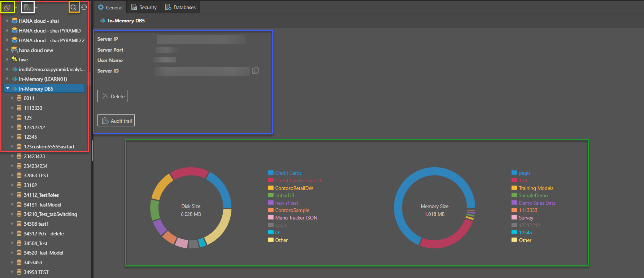Click the Credit Cards legend color swatch
The height and width of the screenshot is (278, 644).
270,173
